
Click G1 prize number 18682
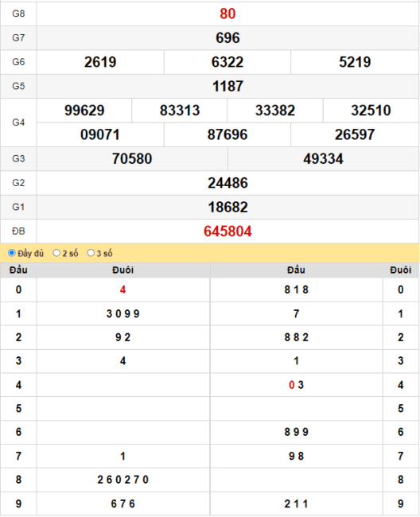coord(227,207)
